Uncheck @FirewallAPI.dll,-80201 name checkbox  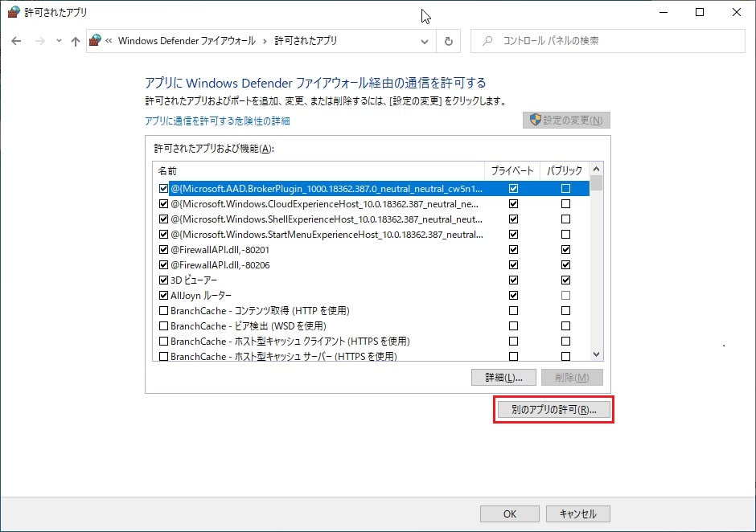tap(163, 250)
